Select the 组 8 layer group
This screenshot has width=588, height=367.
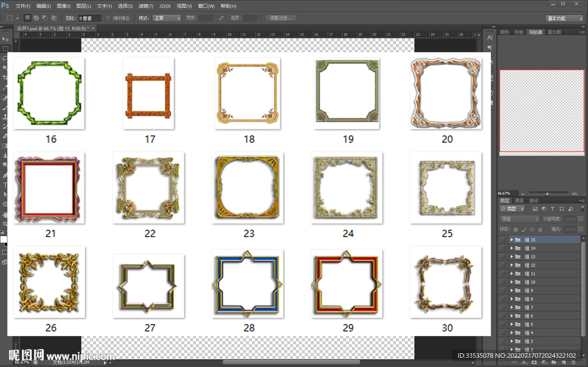[x=540, y=299]
